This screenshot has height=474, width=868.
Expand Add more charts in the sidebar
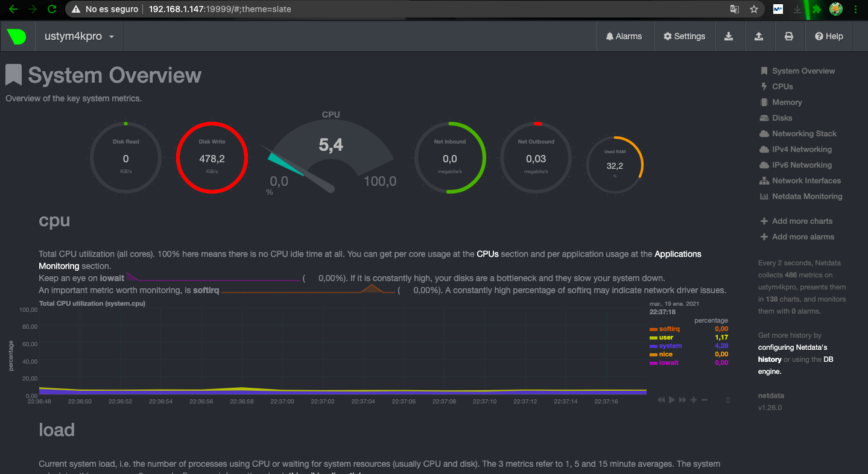tap(802, 221)
